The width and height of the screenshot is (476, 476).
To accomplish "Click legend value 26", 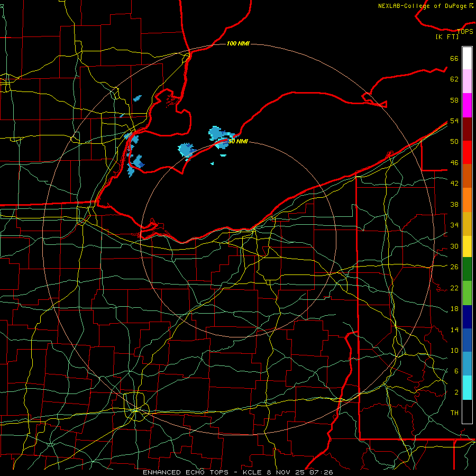I will pos(454,267).
